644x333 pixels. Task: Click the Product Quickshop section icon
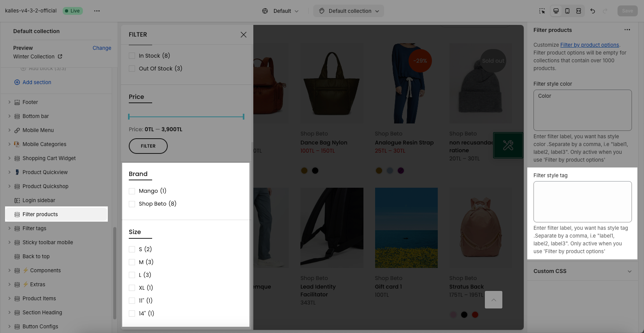(x=17, y=186)
